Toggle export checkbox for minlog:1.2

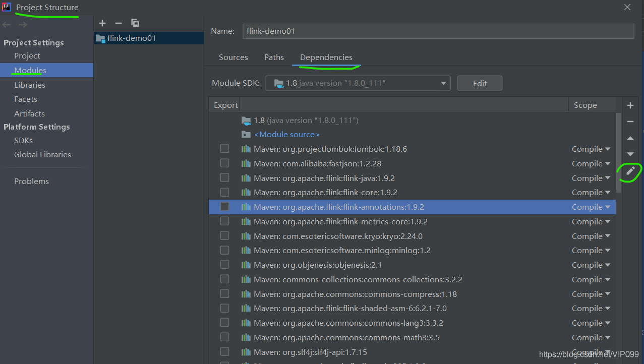pos(224,250)
